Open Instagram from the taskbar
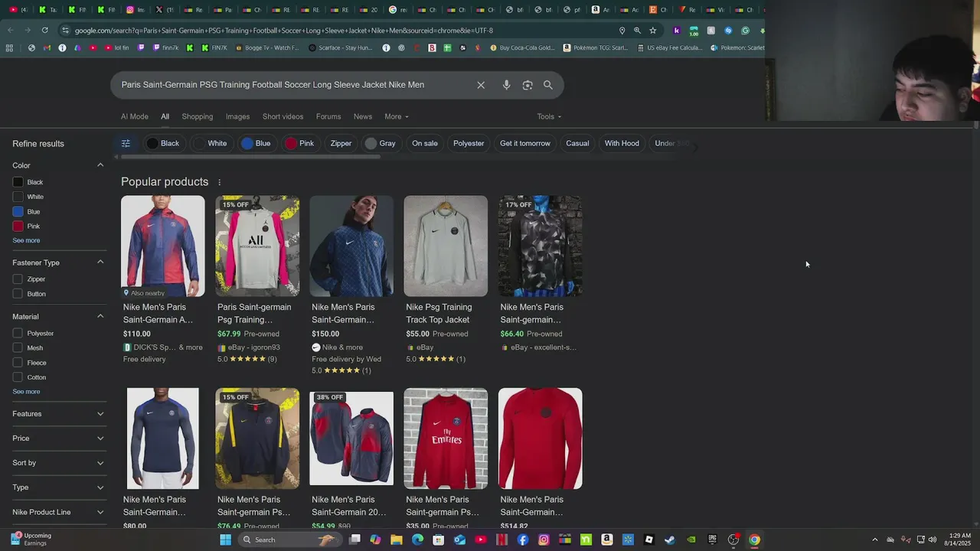Viewport: 980px width, 551px height. pyautogui.click(x=544, y=540)
